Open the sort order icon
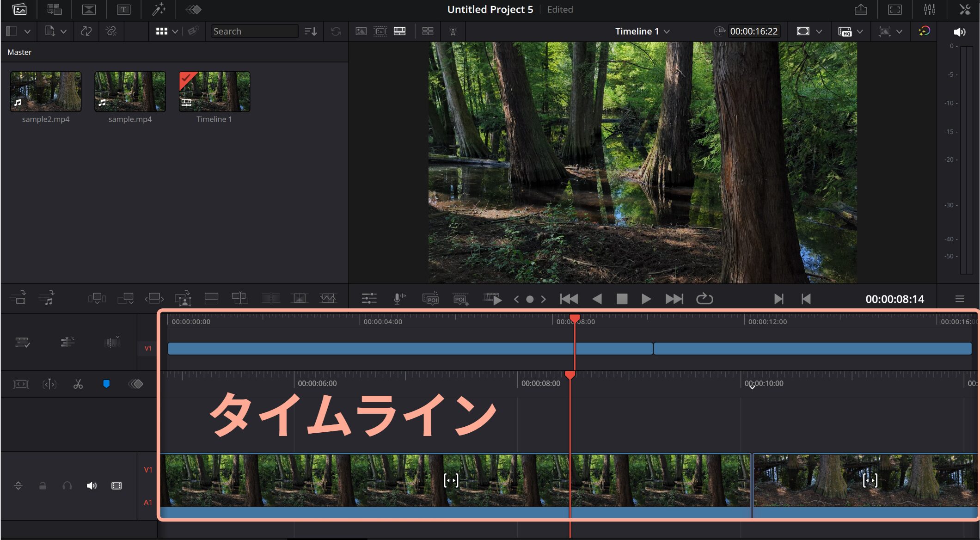The width and height of the screenshot is (980, 540). pyautogui.click(x=311, y=31)
